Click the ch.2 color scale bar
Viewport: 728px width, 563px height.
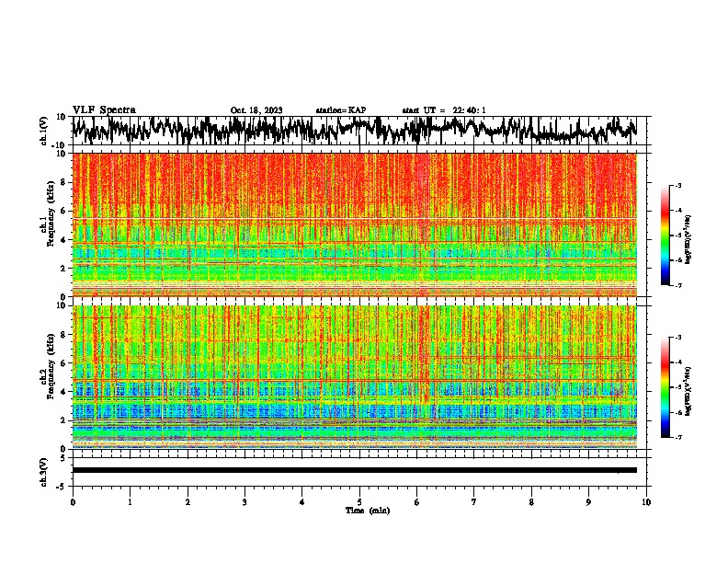[665, 387]
